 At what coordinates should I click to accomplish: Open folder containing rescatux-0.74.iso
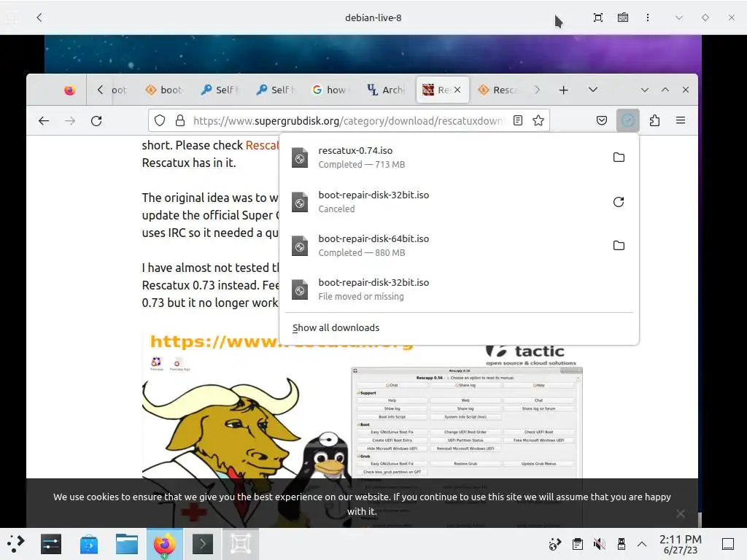point(619,157)
